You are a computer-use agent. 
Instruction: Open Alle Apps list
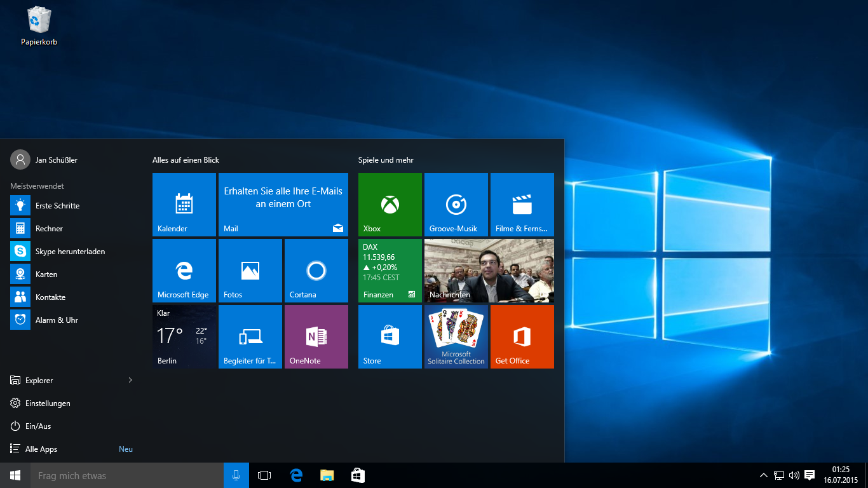41,449
